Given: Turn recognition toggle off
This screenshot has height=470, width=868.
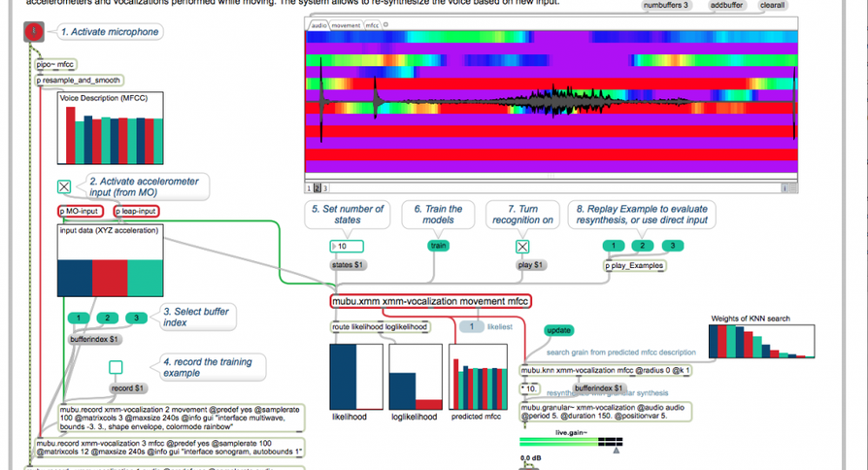Looking at the screenshot, I should click(522, 247).
